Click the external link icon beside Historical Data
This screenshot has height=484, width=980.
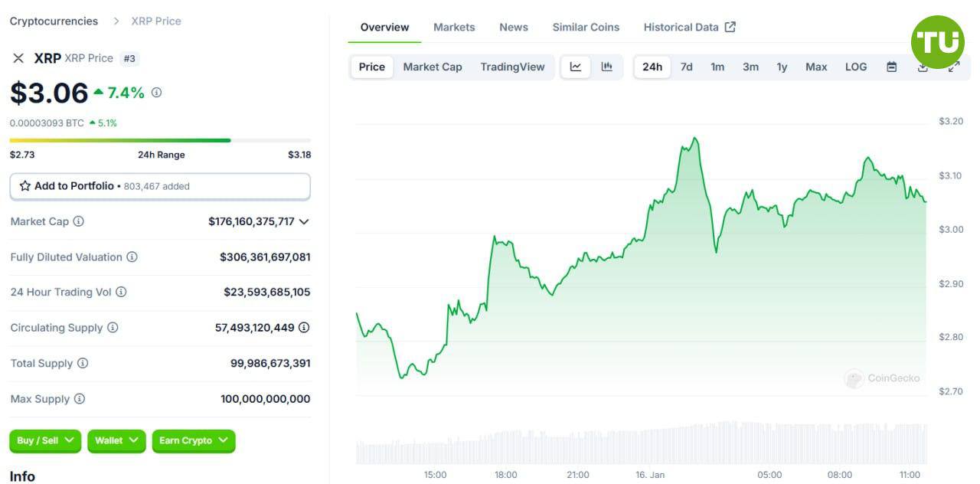click(730, 27)
